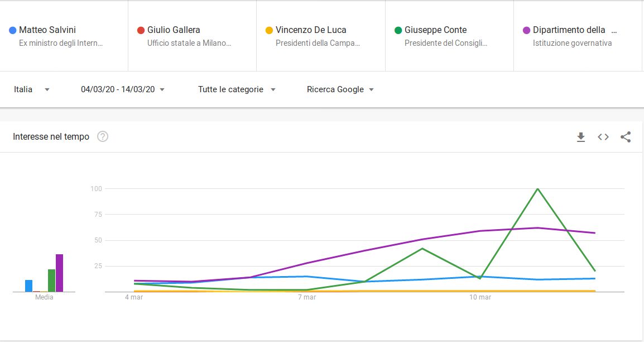644x342 pixels.
Task: Click the blue dot for Matteo Salvini
Action: (12, 30)
